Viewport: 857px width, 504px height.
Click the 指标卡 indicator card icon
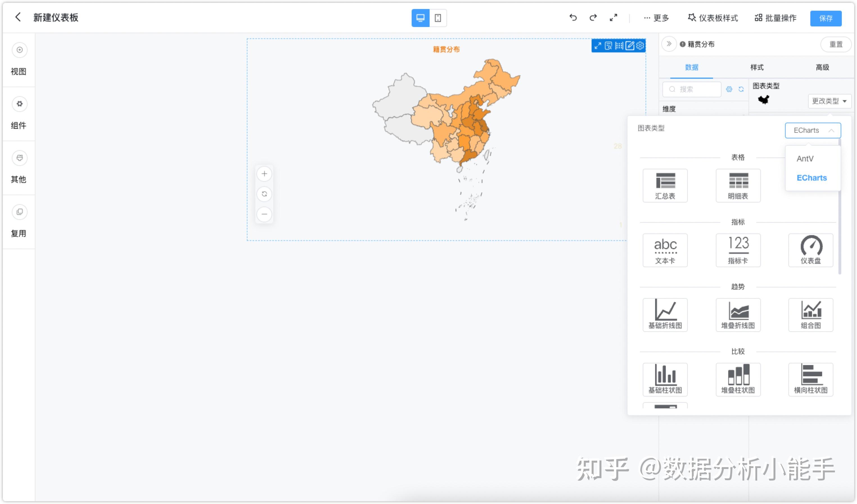(x=738, y=250)
